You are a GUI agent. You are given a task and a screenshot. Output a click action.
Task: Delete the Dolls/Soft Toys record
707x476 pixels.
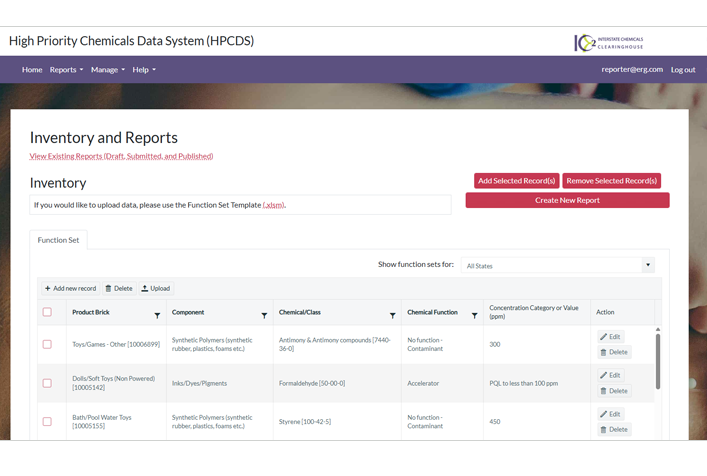pyautogui.click(x=614, y=391)
